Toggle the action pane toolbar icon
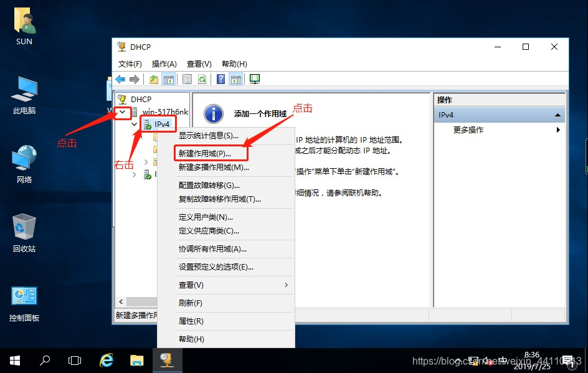 coord(236,79)
